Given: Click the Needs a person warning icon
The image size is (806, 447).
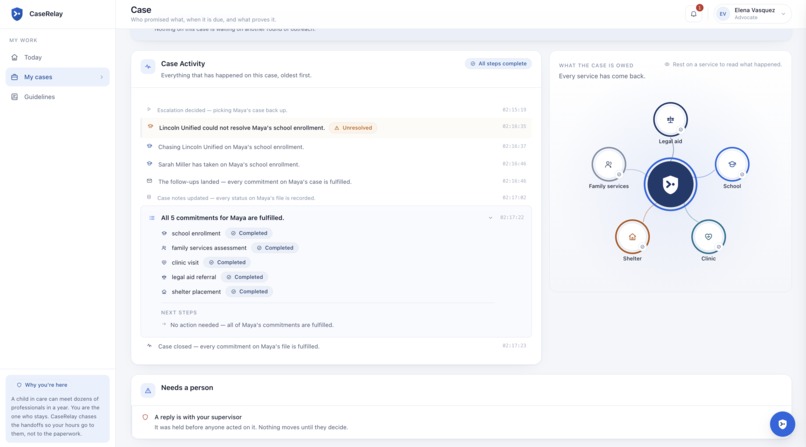Looking at the screenshot, I should (148, 391).
